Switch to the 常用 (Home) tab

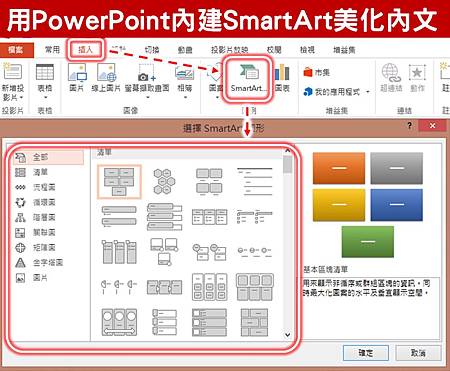(52, 50)
